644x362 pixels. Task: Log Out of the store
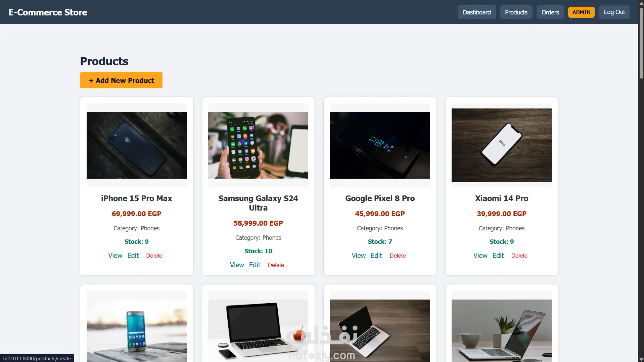[614, 12]
